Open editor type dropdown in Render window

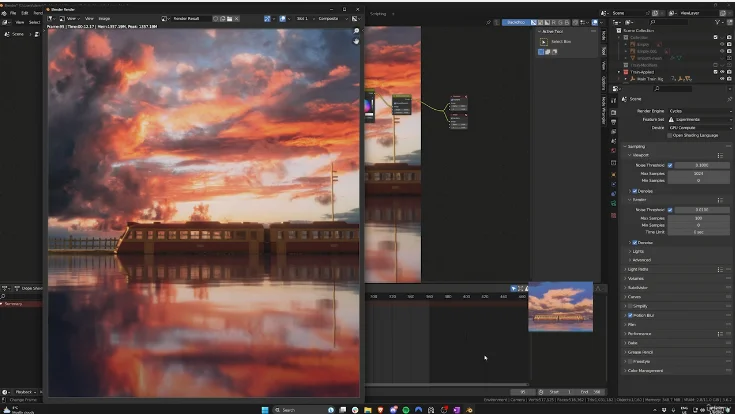[x=51, y=19]
